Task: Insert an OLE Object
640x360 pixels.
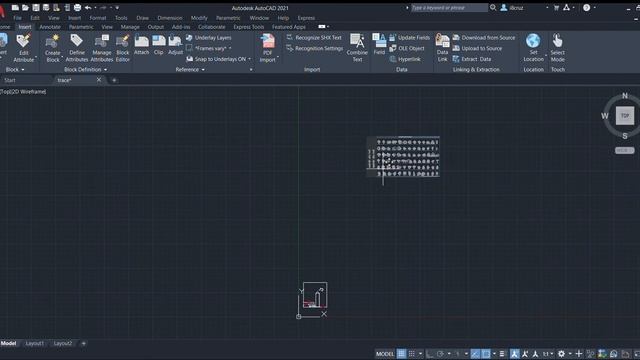Action: click(x=407, y=48)
